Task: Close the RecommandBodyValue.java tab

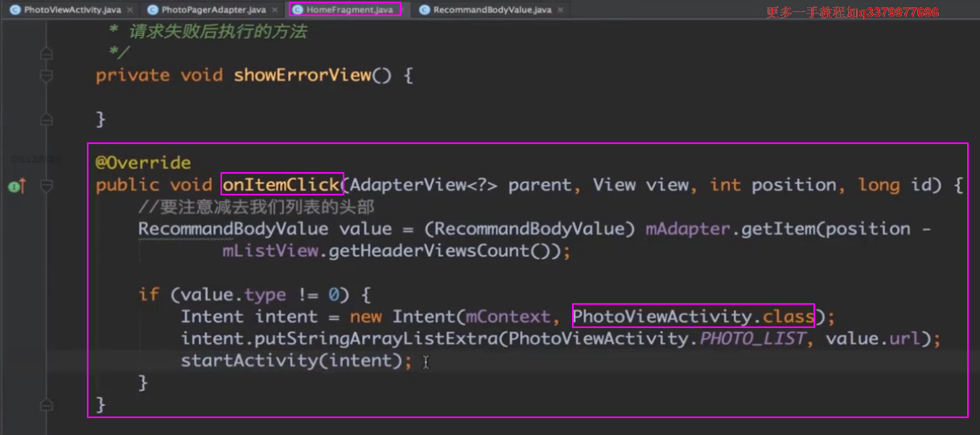Action: [x=560, y=10]
